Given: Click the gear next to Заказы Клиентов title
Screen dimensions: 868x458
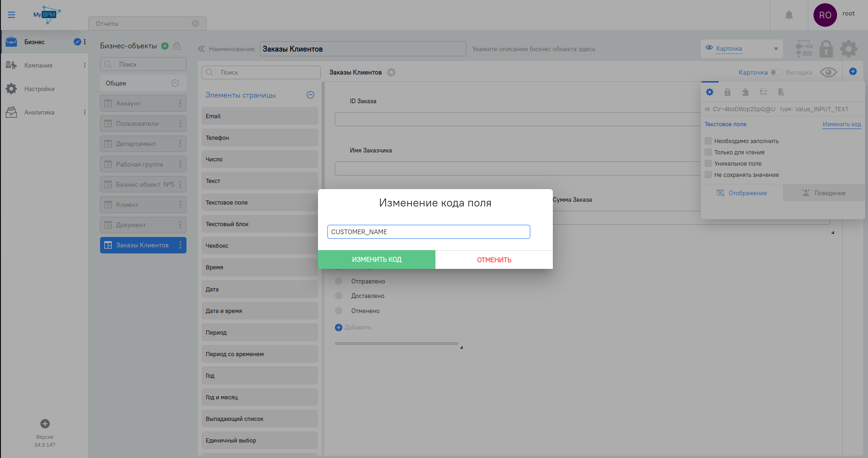Looking at the screenshot, I should pyautogui.click(x=391, y=72).
